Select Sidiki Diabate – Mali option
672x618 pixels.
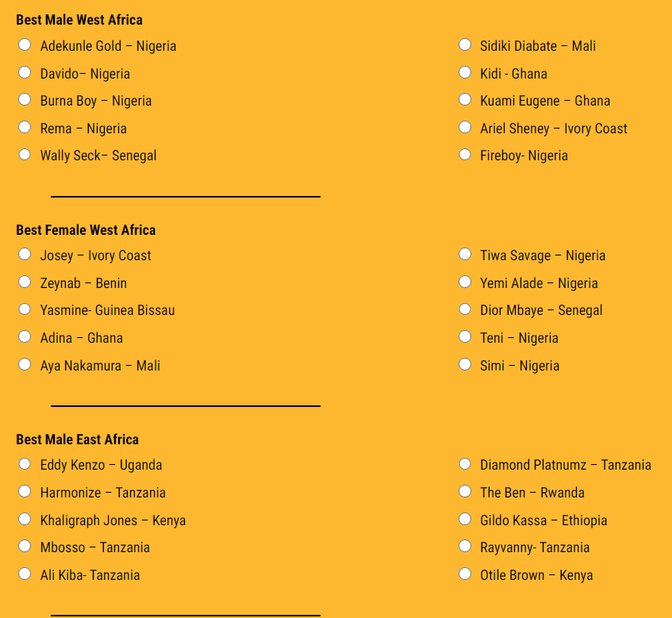pyautogui.click(x=465, y=45)
